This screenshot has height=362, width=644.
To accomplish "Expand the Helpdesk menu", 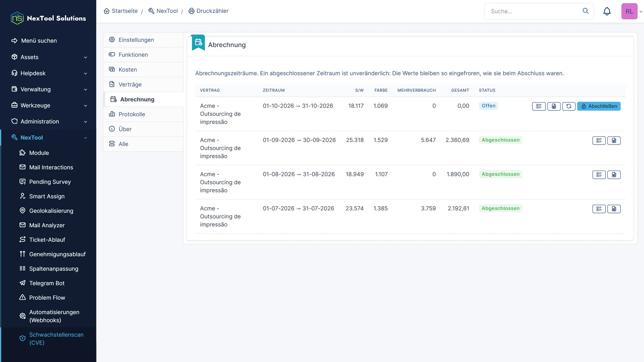I will pyautogui.click(x=48, y=73).
